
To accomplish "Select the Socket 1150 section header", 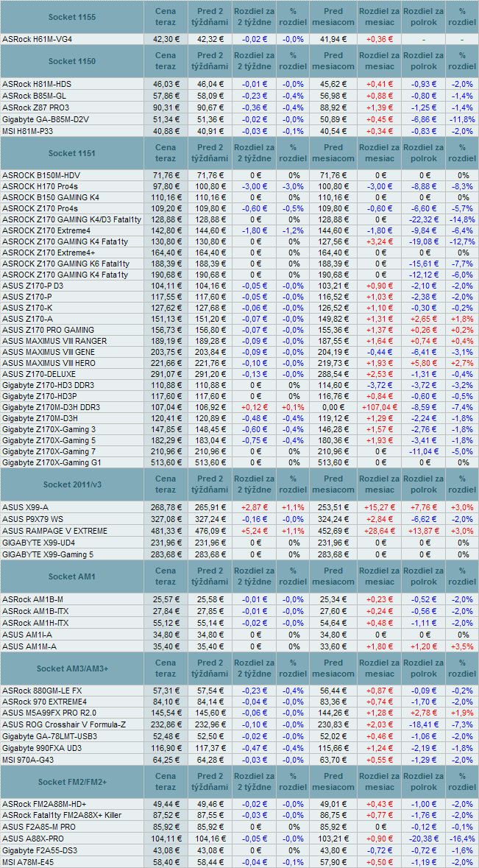I will [72, 61].
